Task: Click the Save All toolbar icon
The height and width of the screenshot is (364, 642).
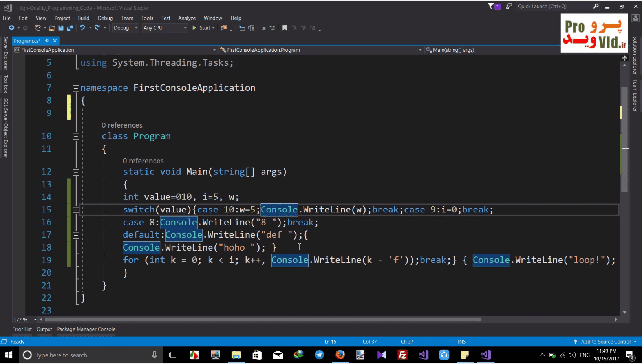Action: pos(70,28)
